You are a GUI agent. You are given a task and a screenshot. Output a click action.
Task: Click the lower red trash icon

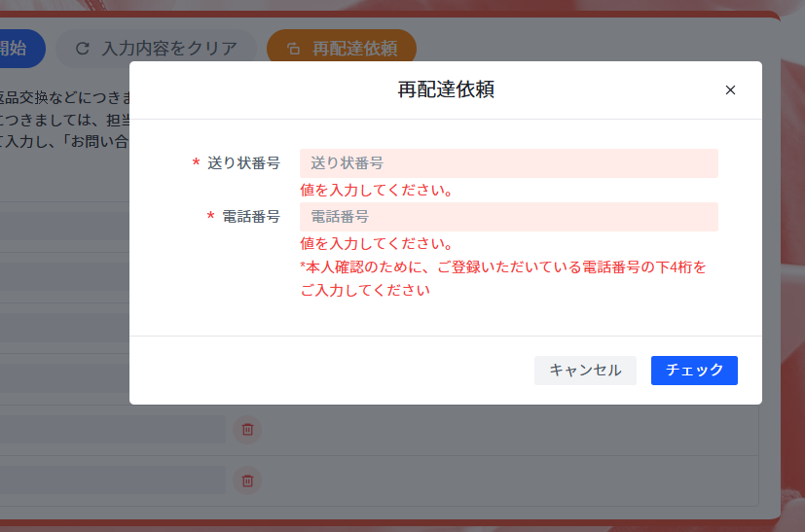pyautogui.click(x=247, y=480)
